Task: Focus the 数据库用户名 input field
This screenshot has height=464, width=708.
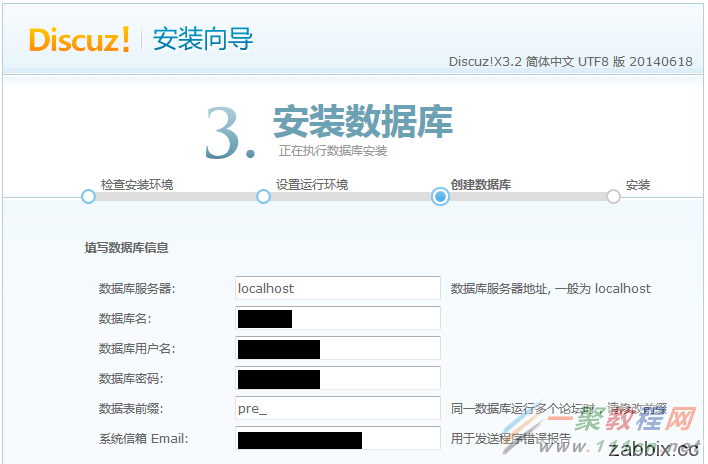Action: (338, 348)
